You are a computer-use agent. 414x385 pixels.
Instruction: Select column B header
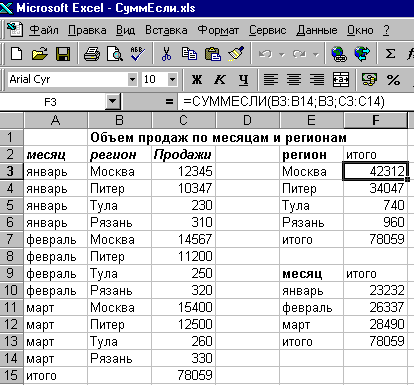click(119, 120)
